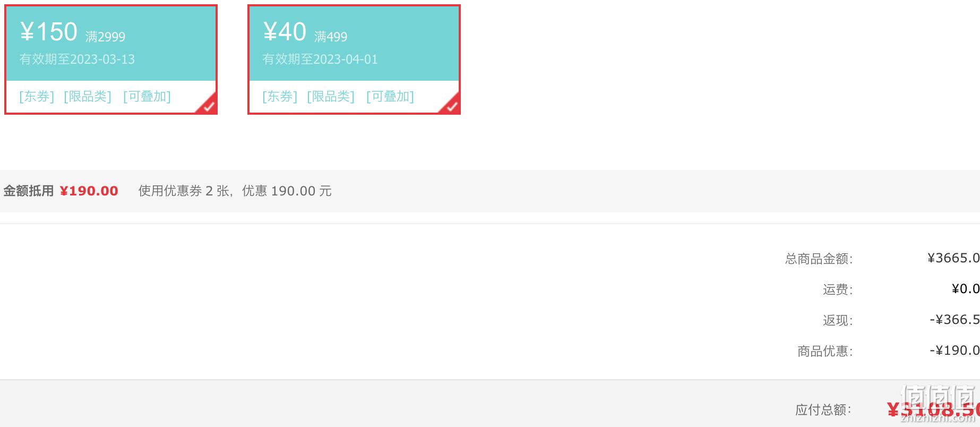Click the 2023-04-01 expiry date text
This screenshot has height=427, width=980.
(x=346, y=59)
